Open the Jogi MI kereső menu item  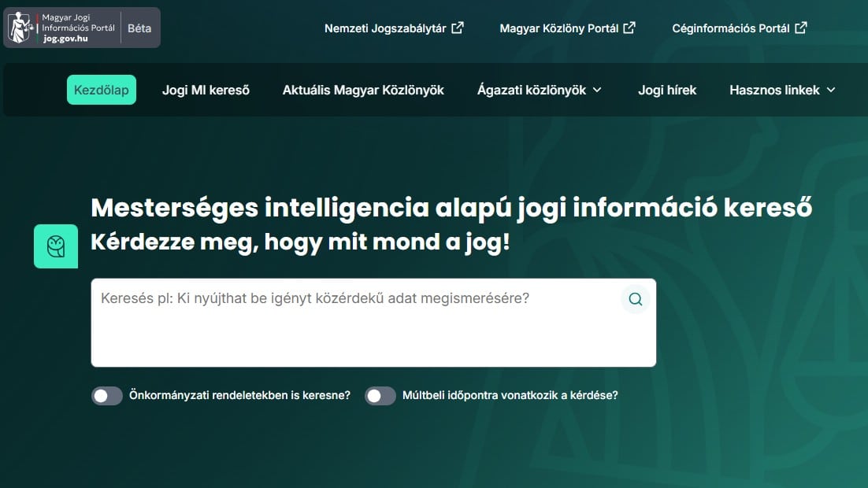click(206, 90)
